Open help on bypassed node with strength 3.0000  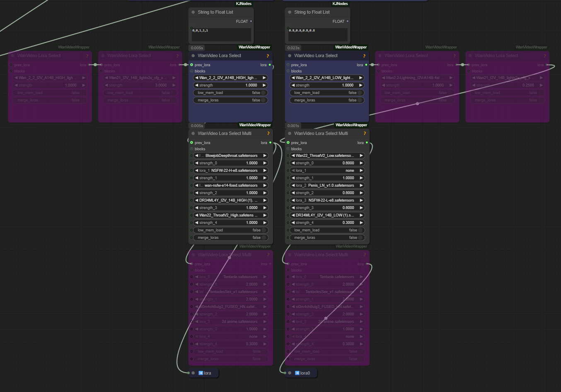coord(177,56)
